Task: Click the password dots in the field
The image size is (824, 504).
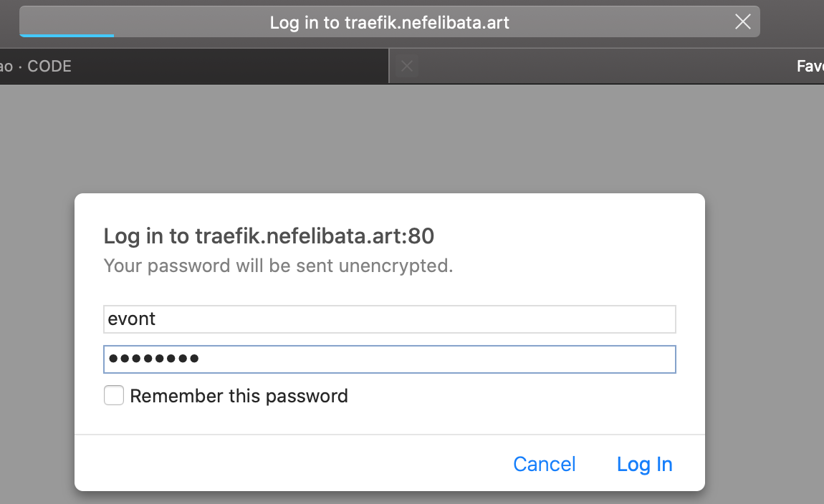Action: click(153, 359)
